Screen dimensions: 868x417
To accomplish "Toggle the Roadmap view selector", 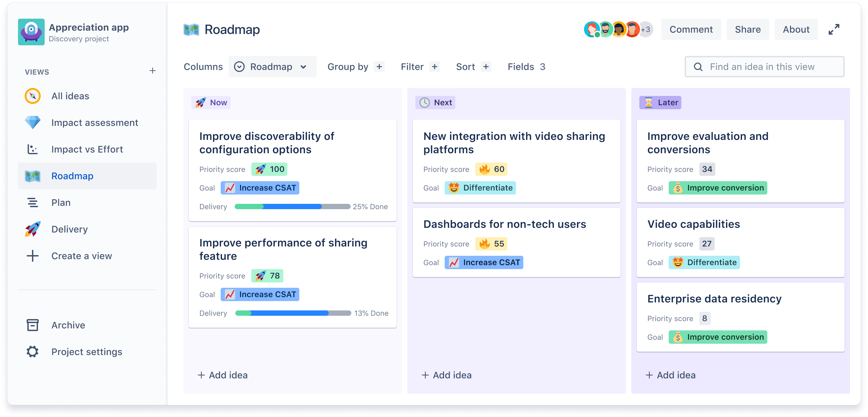I will coord(271,67).
